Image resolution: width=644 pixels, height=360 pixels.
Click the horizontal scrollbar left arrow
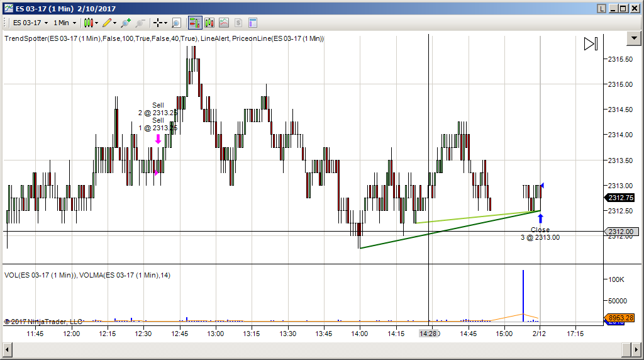point(8,350)
